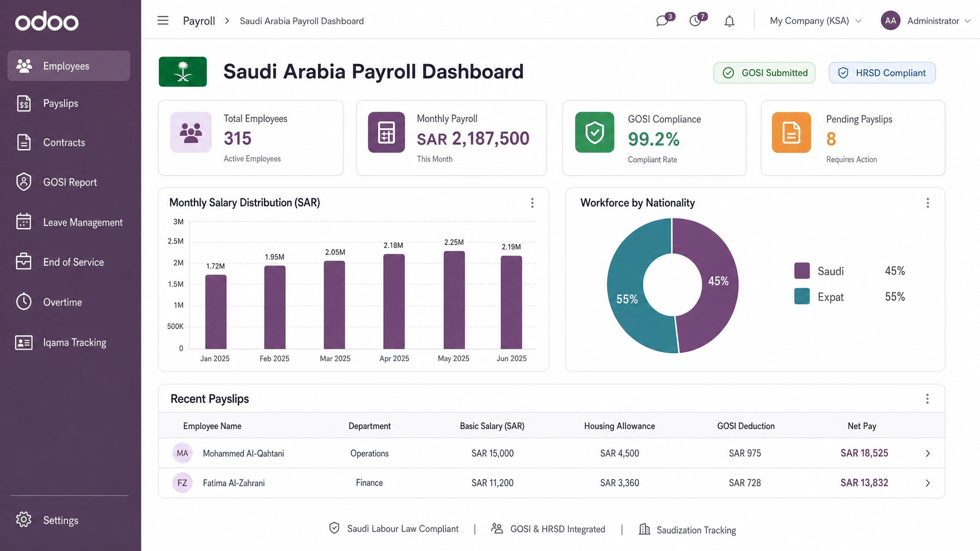This screenshot has height=551, width=980.
Task: Click the 99.2% compliance rate value
Action: tap(653, 139)
